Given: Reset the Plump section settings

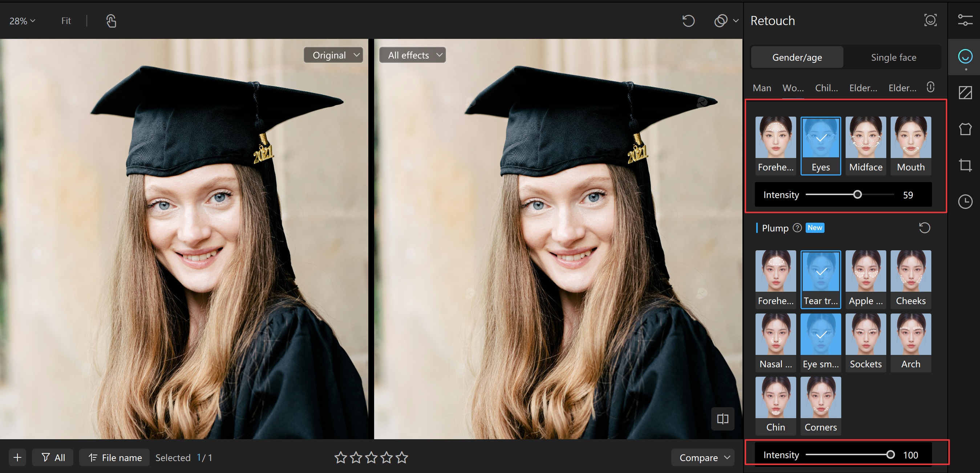Looking at the screenshot, I should coord(924,228).
